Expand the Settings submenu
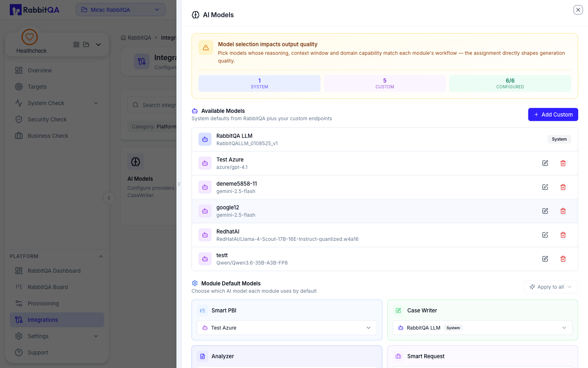588x368 pixels. point(96,336)
